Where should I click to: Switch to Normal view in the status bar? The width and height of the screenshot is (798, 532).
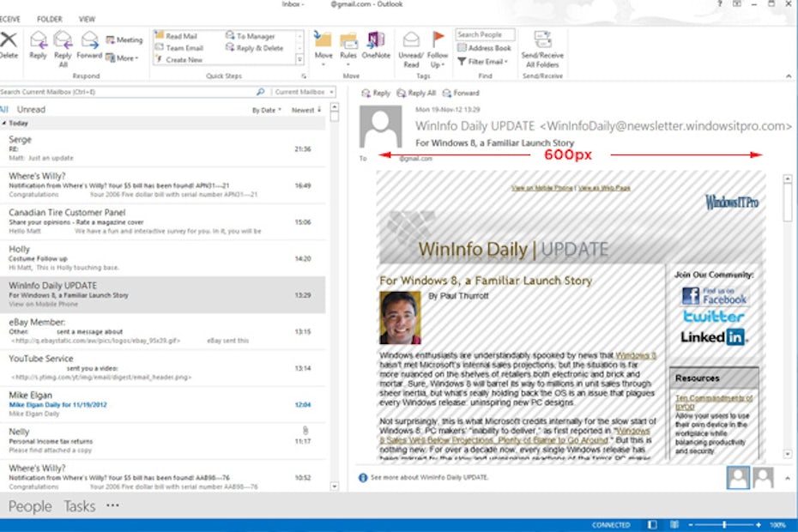pos(652,524)
